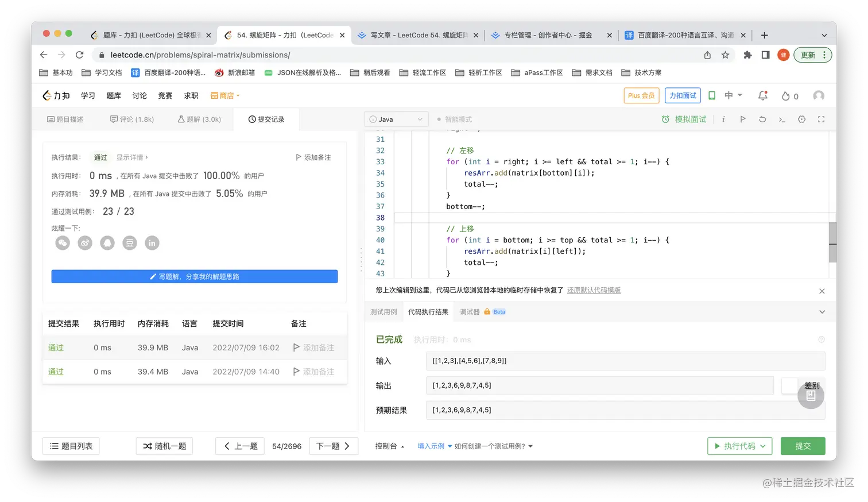Click the reset code circular arrow icon
This screenshot has height=502, width=868.
[x=762, y=119]
